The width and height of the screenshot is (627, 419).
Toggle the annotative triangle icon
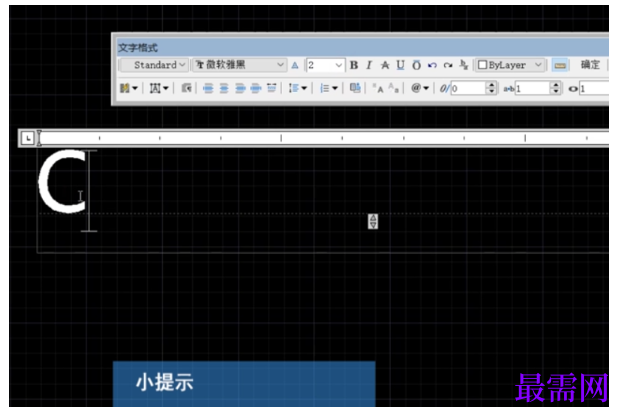295,65
